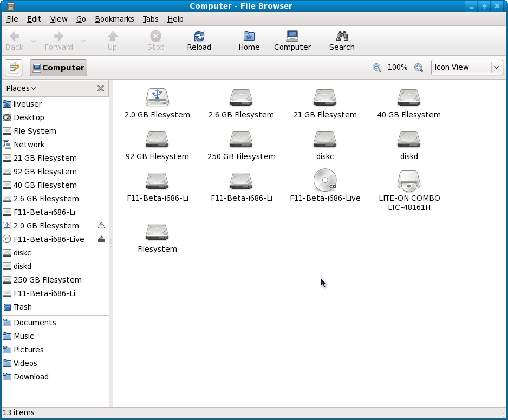508x420 pixels.
Task: Zoom out with the minus magnifier
Action: 376,67
